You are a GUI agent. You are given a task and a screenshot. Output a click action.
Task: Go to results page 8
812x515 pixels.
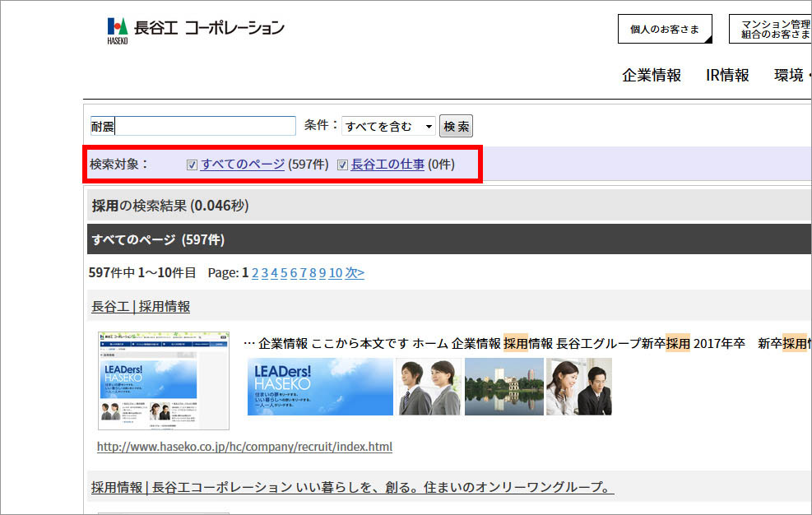[313, 272]
